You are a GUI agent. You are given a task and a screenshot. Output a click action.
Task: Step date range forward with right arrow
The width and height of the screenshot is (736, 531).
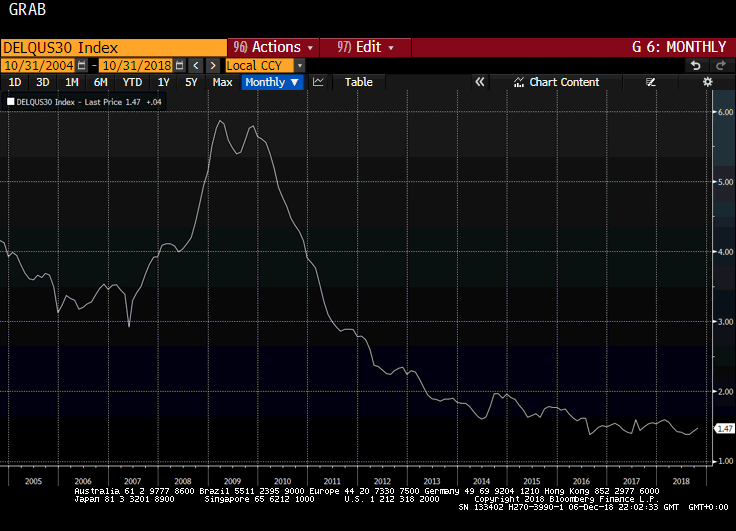pos(212,65)
